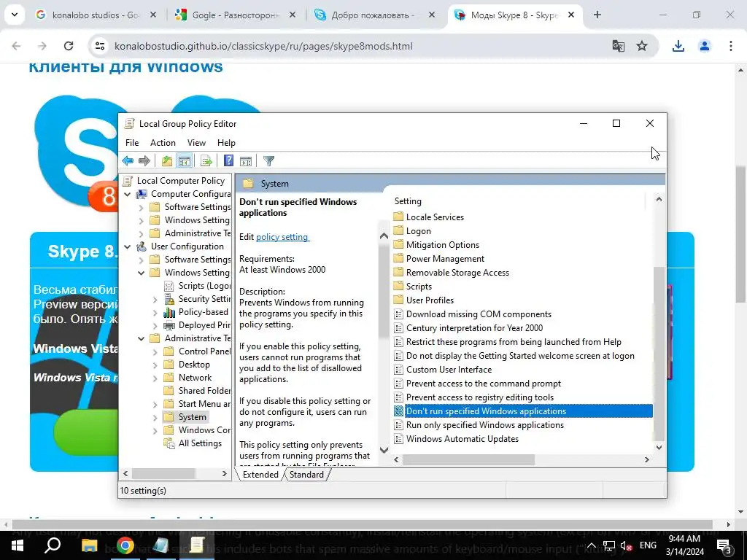Click the Chrome translate page icon
This screenshot has width=747, height=560.
[619, 46]
